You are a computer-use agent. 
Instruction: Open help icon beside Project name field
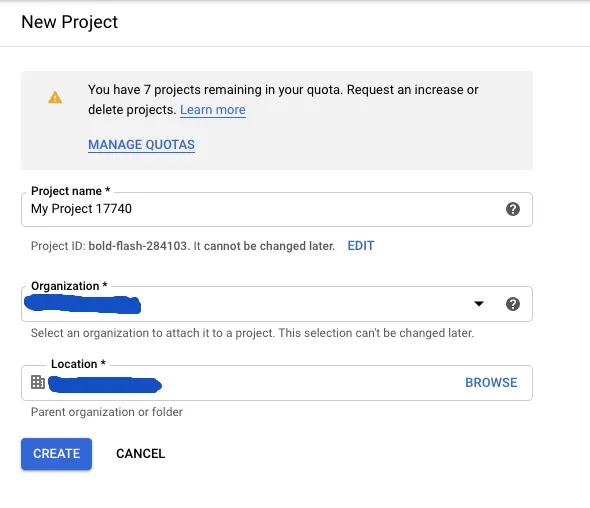click(512, 209)
